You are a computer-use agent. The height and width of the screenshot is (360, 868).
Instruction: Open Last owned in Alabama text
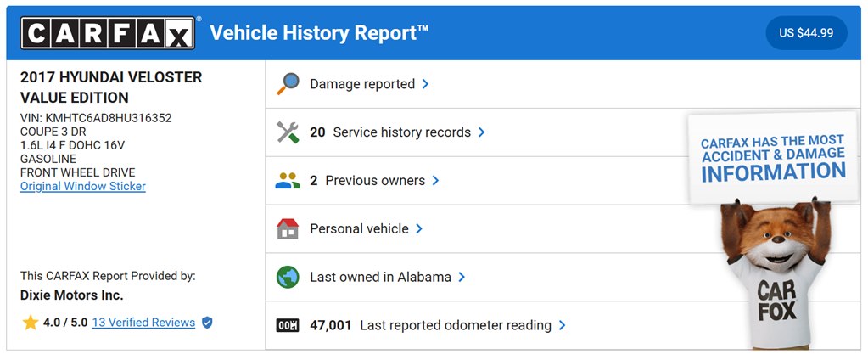coord(380,277)
